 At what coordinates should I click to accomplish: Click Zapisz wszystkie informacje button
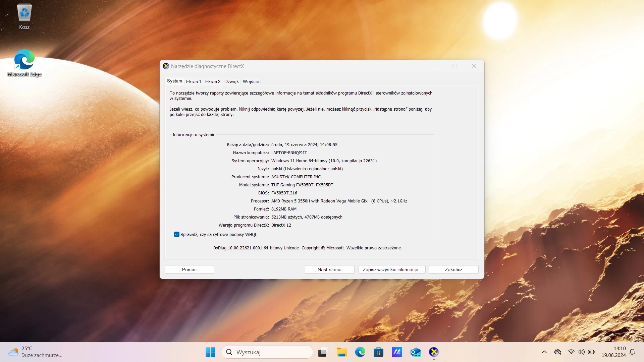pyautogui.click(x=392, y=269)
